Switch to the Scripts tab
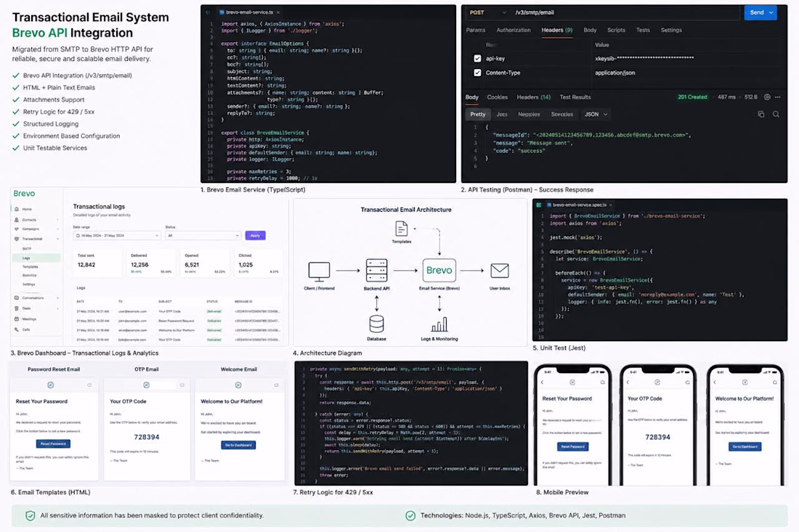The image size is (799, 532). tap(616, 30)
